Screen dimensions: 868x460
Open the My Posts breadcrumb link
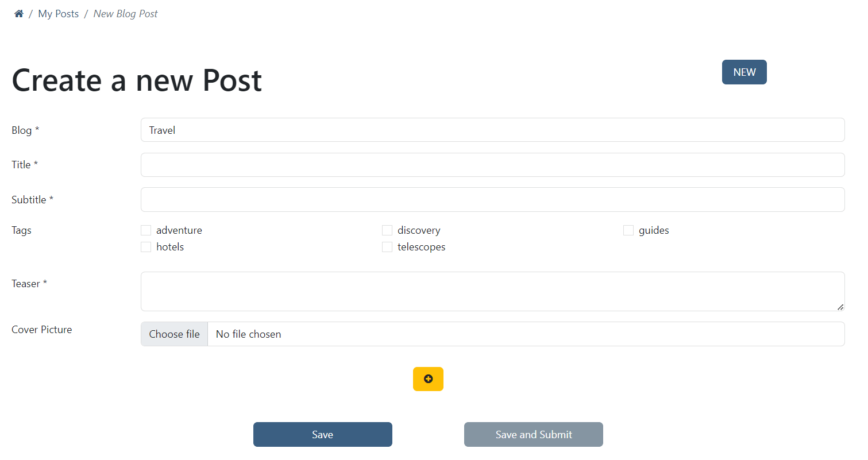point(58,14)
